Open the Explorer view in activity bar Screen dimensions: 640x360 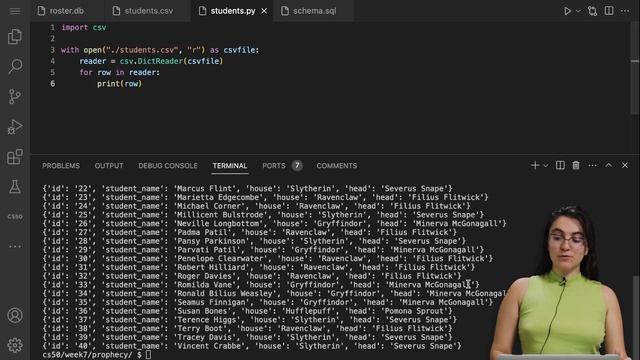(x=15, y=37)
